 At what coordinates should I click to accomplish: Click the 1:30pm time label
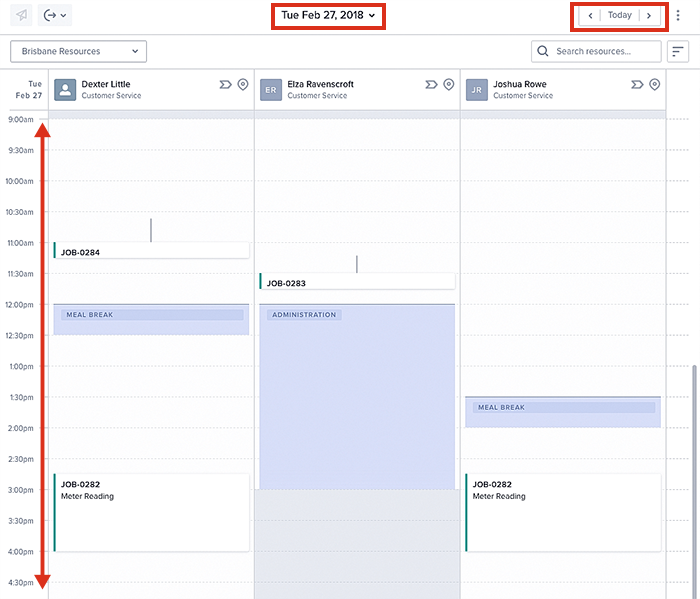tap(21, 397)
